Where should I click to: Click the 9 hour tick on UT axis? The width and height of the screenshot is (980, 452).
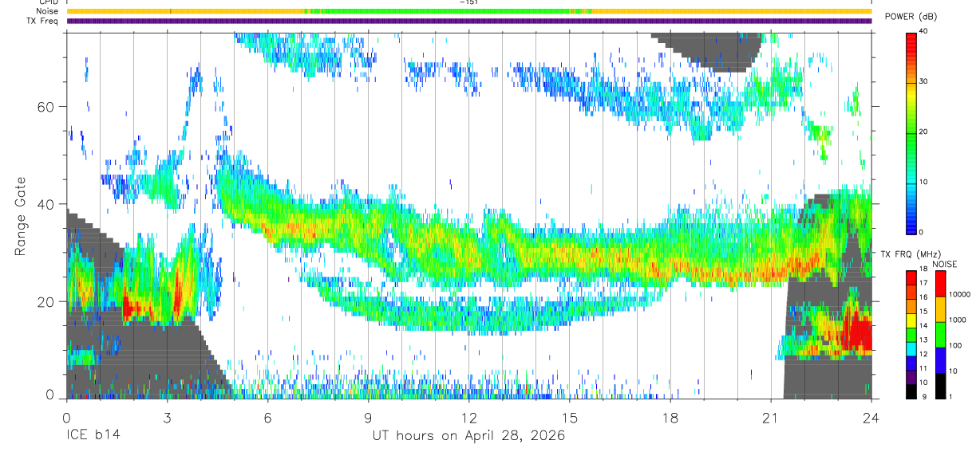coord(368,418)
